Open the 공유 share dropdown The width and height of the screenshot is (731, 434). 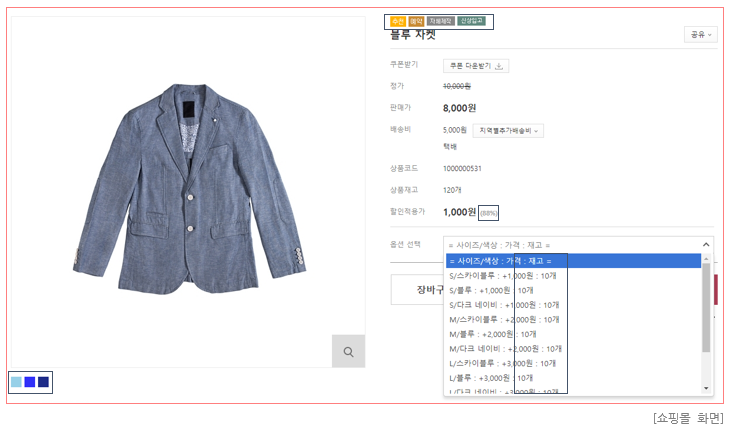point(700,34)
